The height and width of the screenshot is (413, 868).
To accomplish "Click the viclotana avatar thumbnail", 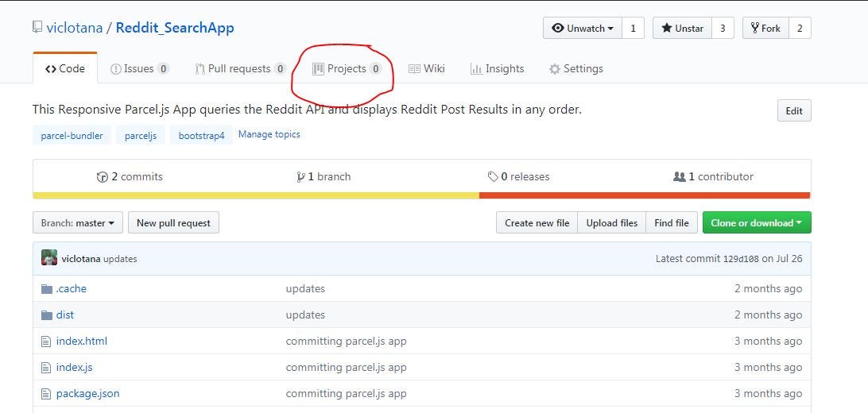I will 49,257.
